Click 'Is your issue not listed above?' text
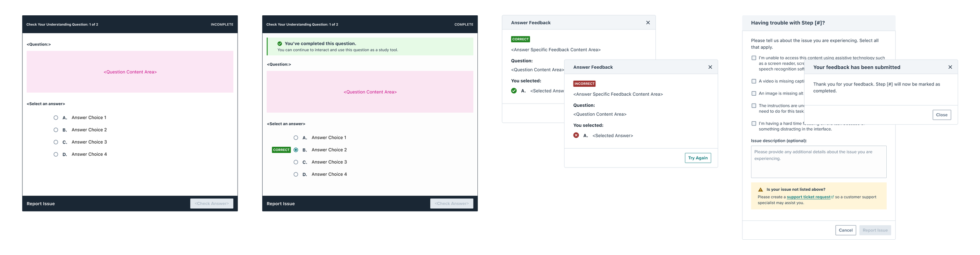This screenshot has height=255, width=980. [x=796, y=189]
